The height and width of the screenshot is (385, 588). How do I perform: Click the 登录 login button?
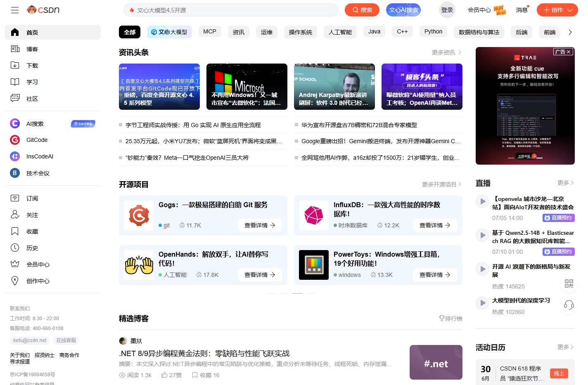click(x=447, y=10)
